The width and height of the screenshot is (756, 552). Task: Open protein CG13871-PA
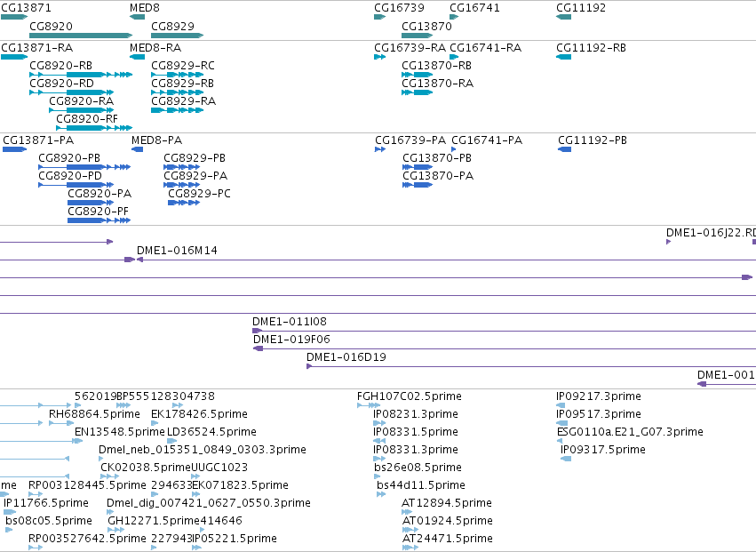[38, 140]
